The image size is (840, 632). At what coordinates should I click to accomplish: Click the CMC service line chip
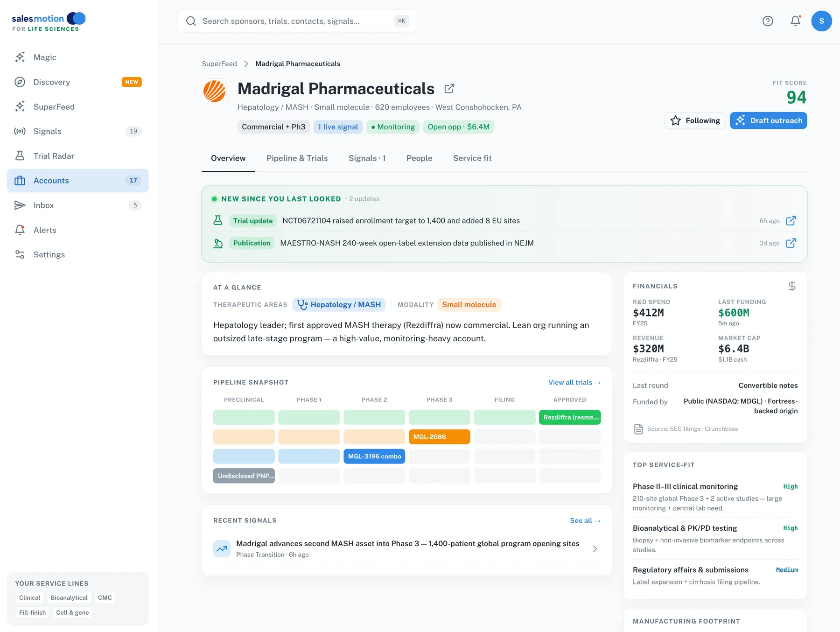click(x=105, y=598)
